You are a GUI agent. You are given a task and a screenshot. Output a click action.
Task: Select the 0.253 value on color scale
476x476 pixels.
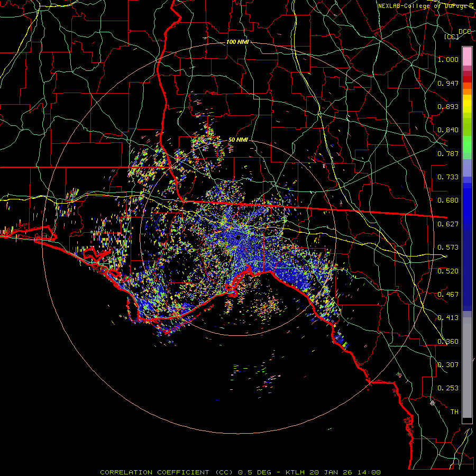(x=448, y=388)
